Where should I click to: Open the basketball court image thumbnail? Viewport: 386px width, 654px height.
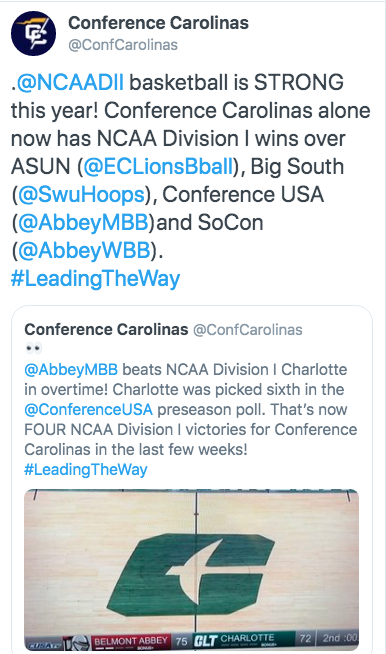[192, 570]
